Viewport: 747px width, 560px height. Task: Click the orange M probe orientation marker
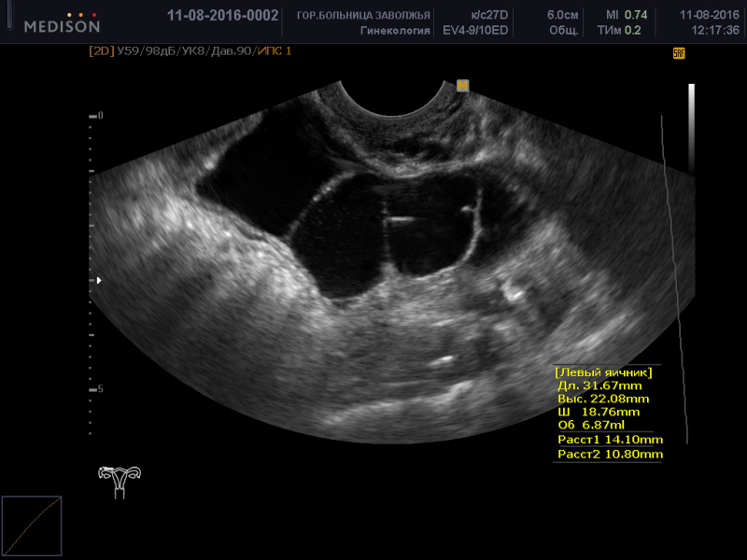[x=462, y=86]
